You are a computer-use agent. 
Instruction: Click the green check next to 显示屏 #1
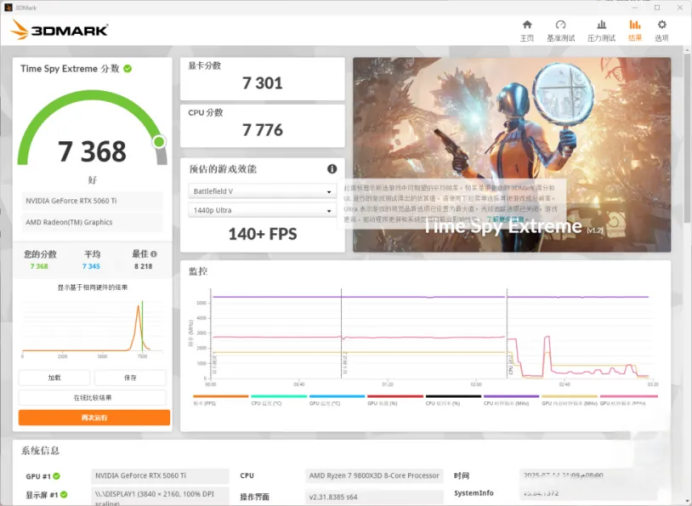[x=64, y=495]
